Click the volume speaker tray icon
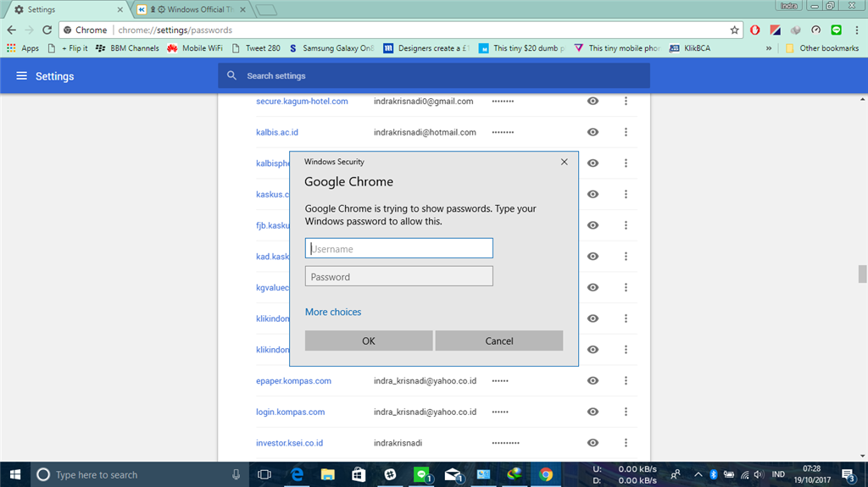868x487 pixels. [759, 474]
